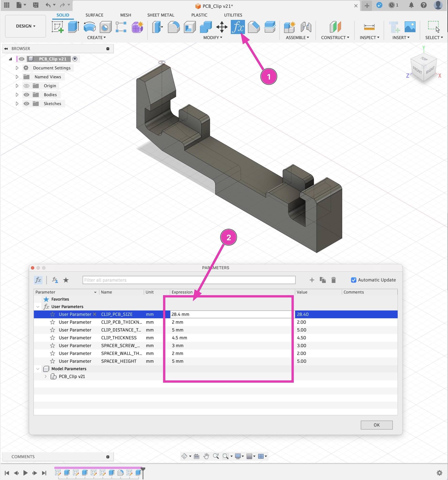This screenshot has width=448, height=480.
Task: Select the Move/Copy tool
Action: pyautogui.click(x=222, y=27)
